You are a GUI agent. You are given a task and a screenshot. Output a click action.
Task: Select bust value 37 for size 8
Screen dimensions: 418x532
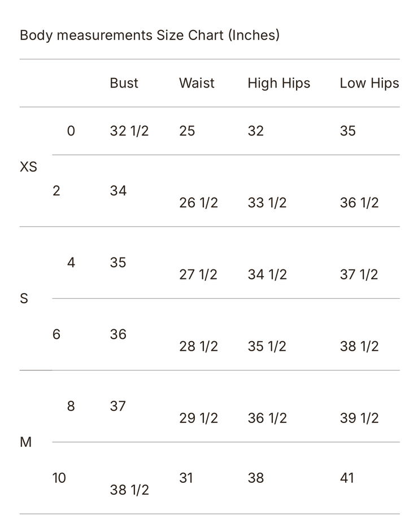[117, 406]
